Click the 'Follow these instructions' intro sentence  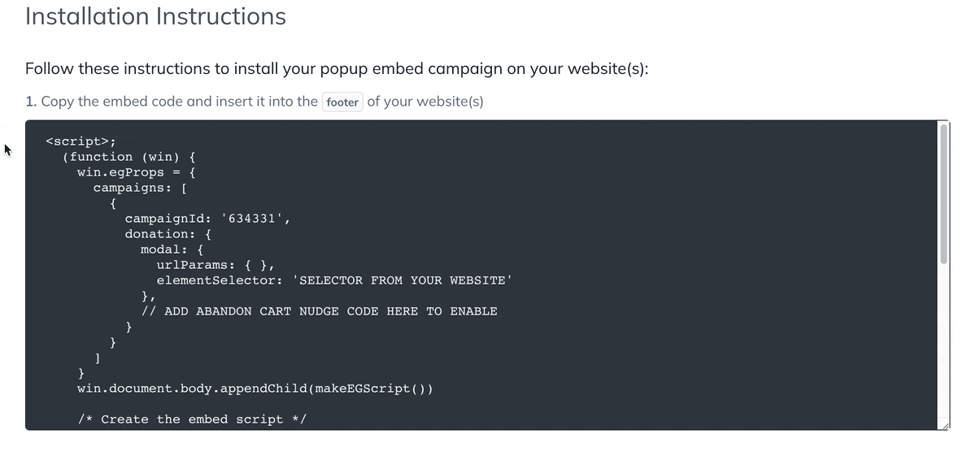coord(337,69)
